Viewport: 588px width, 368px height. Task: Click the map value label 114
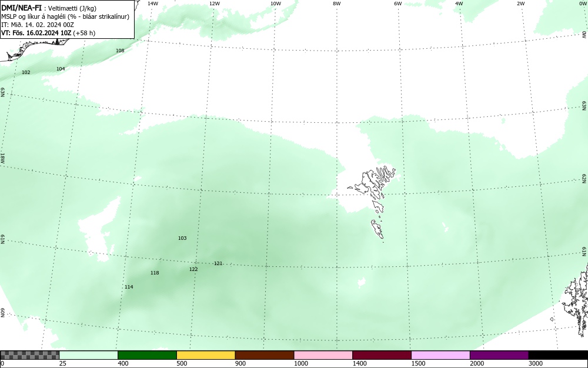pyautogui.click(x=129, y=287)
